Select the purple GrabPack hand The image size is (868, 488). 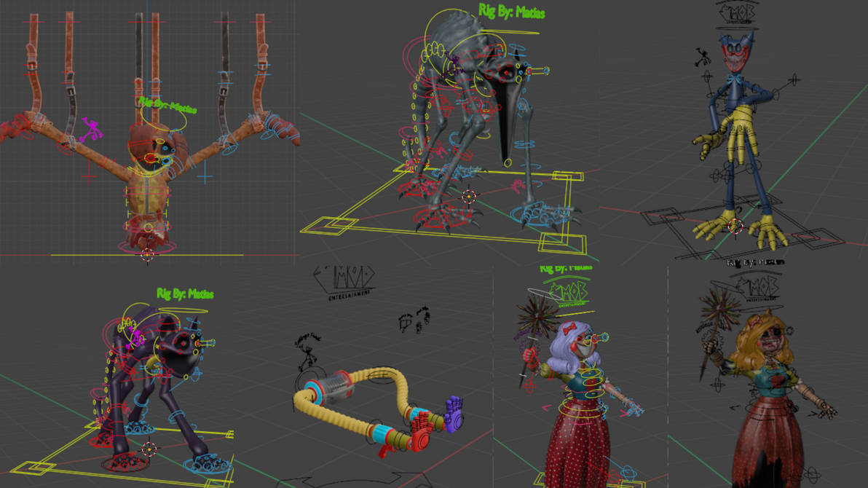454,414
